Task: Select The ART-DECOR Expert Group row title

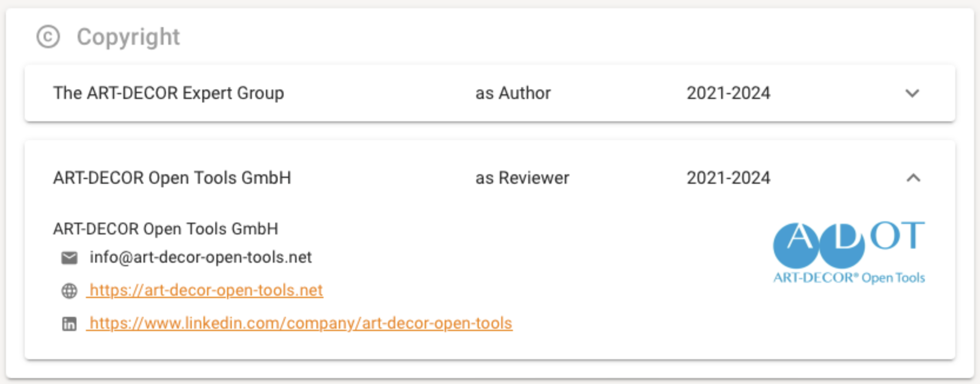Action: pyautogui.click(x=168, y=93)
